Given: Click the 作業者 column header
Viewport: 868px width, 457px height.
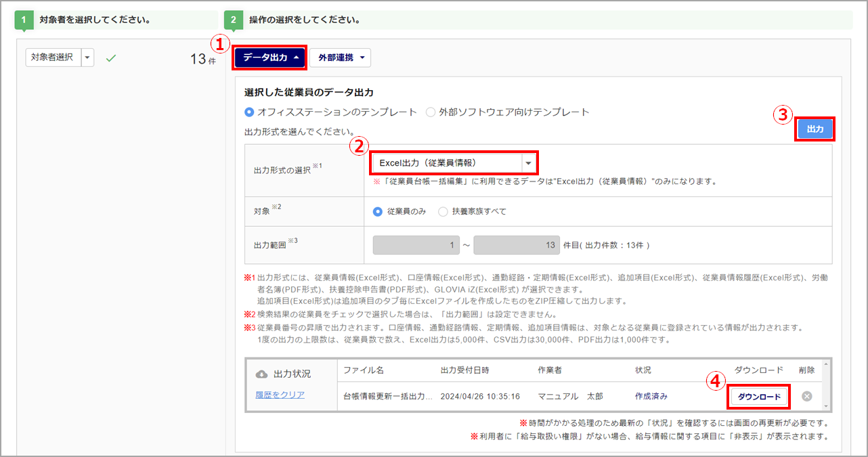Looking at the screenshot, I should [550, 370].
